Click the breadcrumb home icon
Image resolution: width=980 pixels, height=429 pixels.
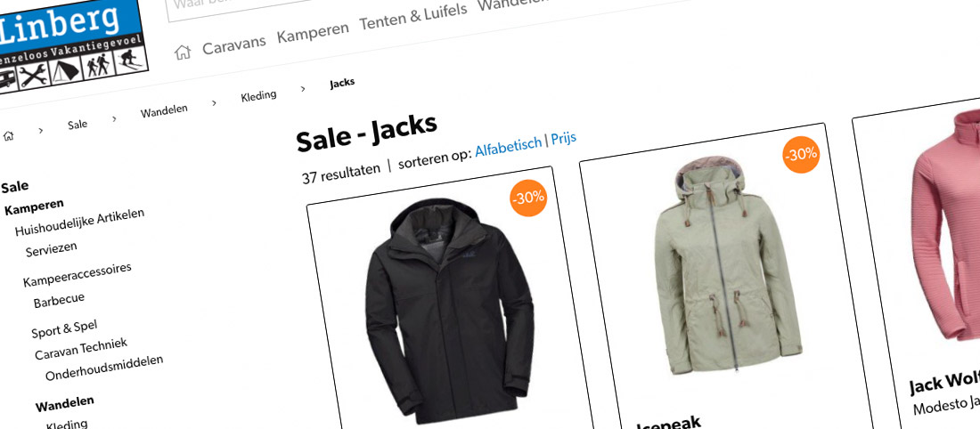[9, 135]
